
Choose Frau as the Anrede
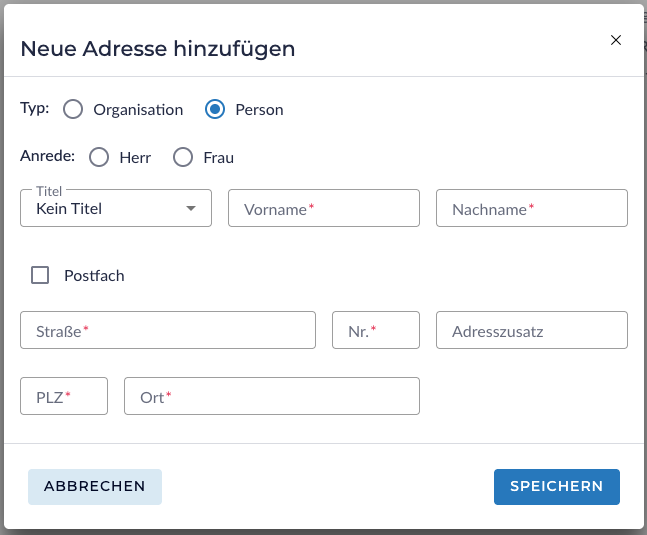[183, 158]
